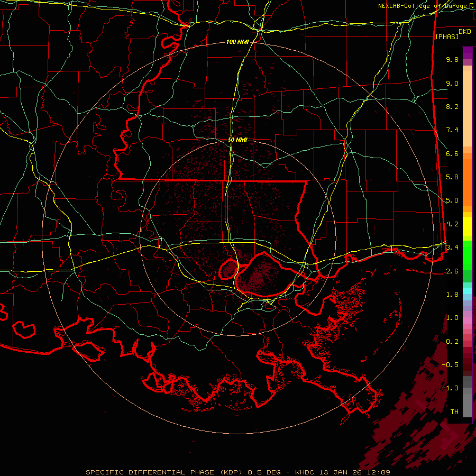Select the 9.0 color scale label
The image size is (476, 476).
pyautogui.click(x=452, y=83)
